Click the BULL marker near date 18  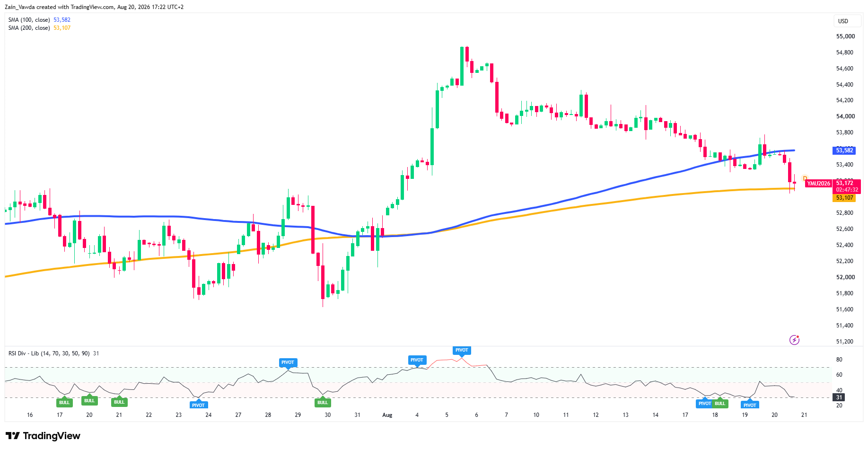720,404
